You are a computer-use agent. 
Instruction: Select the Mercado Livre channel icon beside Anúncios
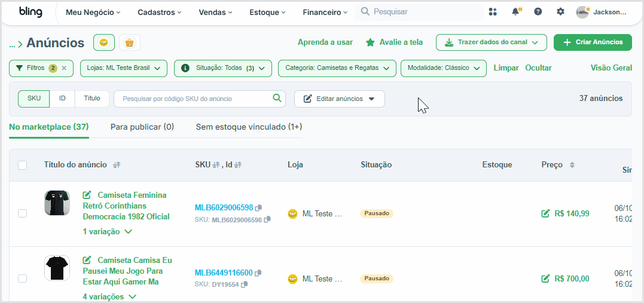[x=104, y=42]
